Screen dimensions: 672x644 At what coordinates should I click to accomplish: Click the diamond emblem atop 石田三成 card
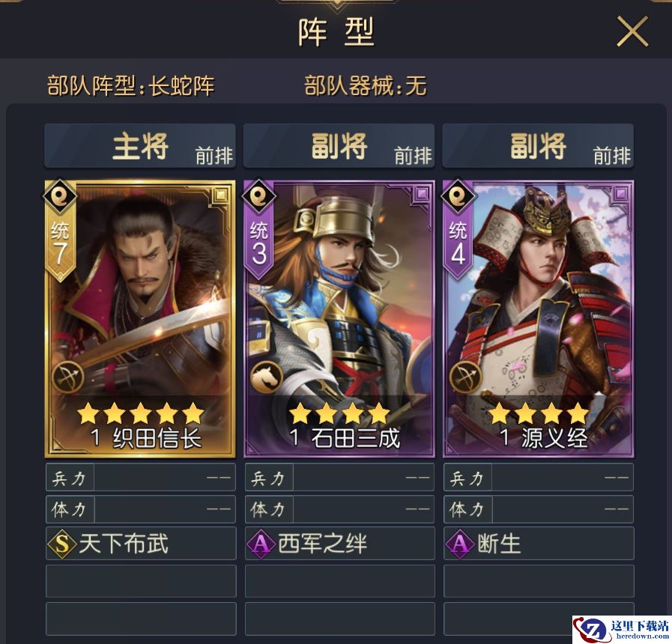(x=259, y=196)
